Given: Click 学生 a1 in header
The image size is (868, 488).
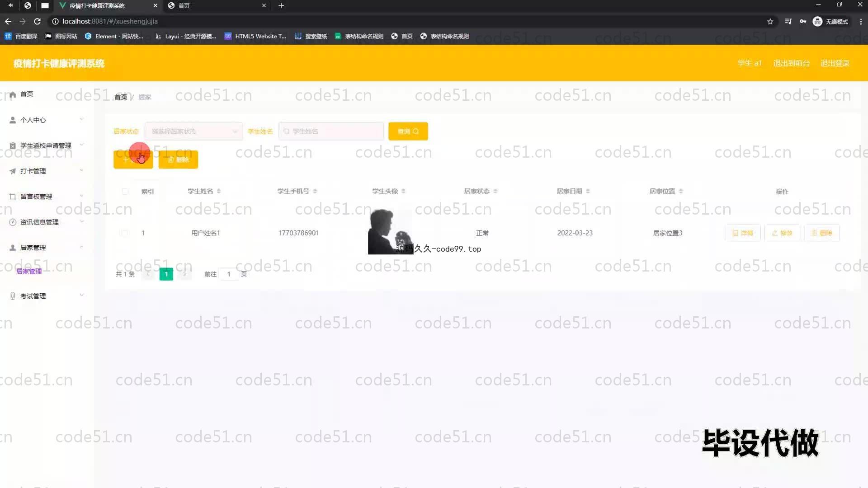Looking at the screenshot, I should [x=750, y=63].
